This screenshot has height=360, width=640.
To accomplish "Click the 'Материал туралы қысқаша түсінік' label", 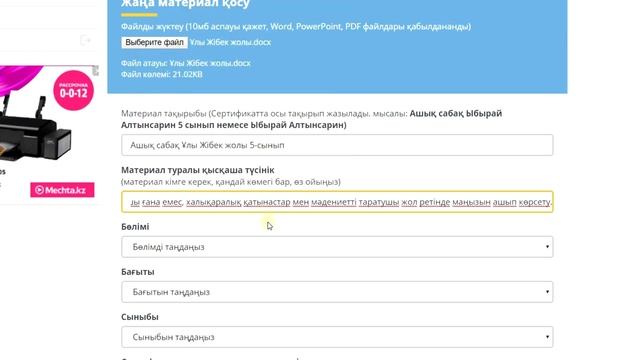I will pos(198,170).
